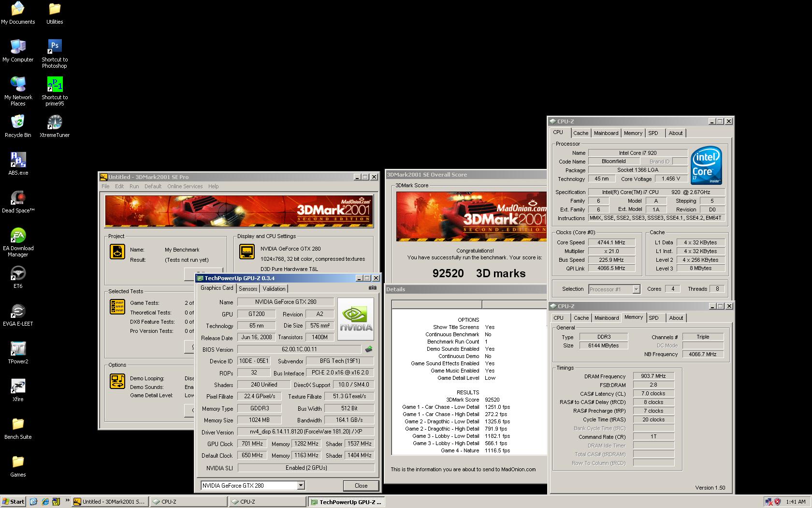Open the Run menu in 3DMark2001

point(134,186)
